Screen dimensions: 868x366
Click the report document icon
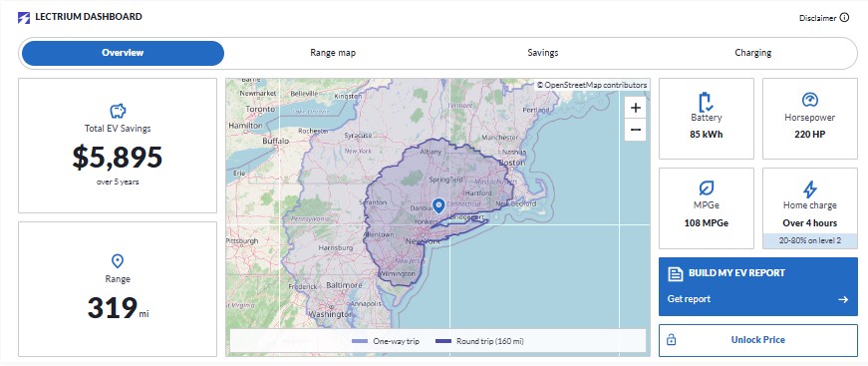tap(676, 273)
